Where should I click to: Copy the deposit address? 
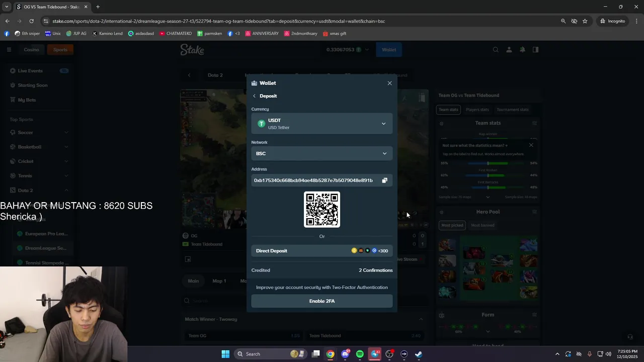tap(384, 180)
